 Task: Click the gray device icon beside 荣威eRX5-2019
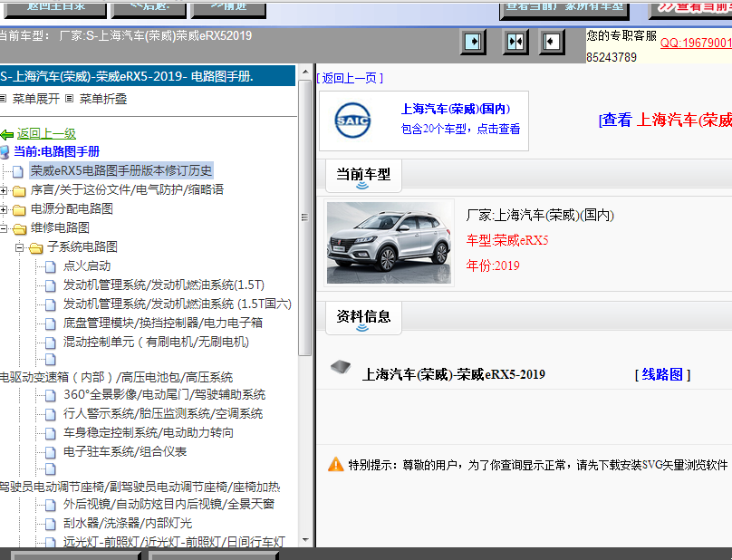pos(341,367)
